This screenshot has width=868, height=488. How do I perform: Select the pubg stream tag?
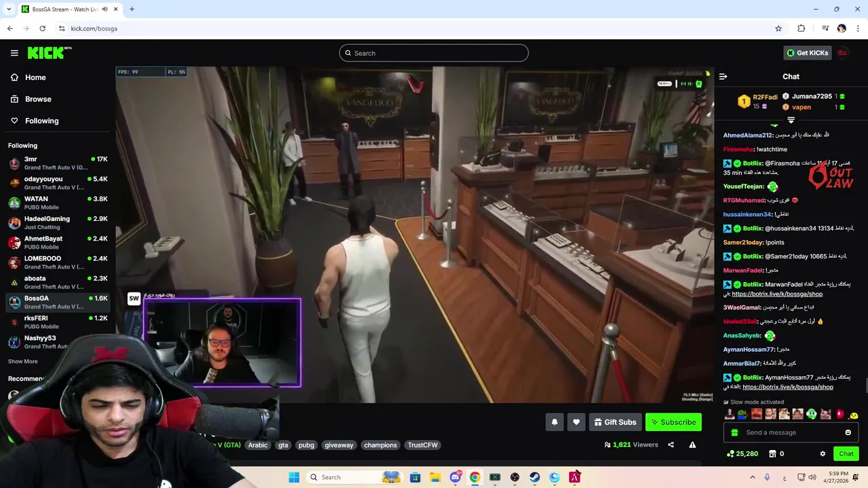[x=307, y=445]
